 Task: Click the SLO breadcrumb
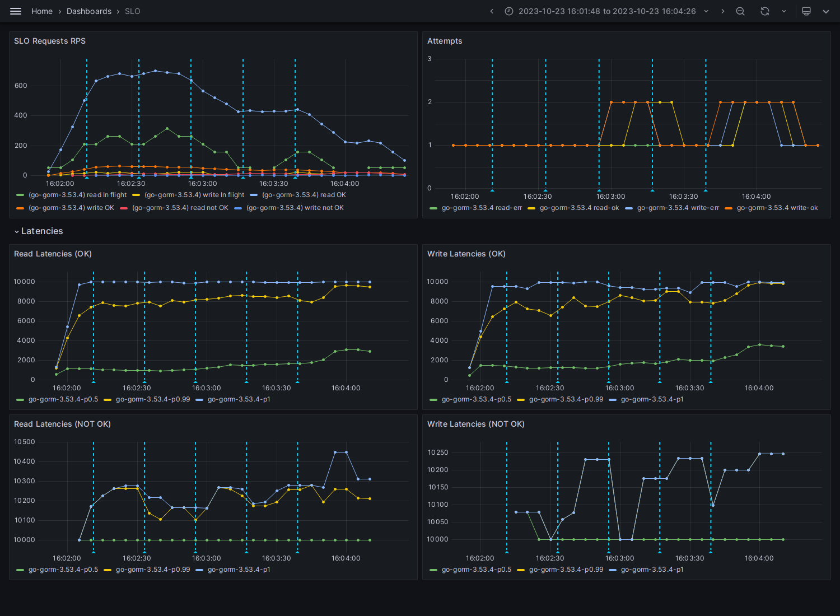(133, 11)
